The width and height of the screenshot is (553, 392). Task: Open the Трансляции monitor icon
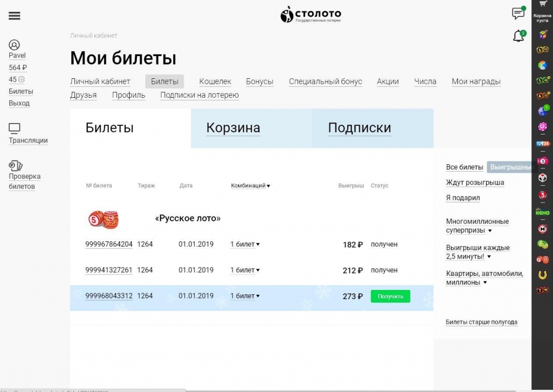(15, 129)
